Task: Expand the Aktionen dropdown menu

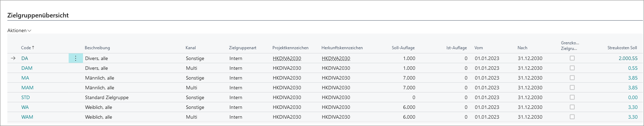Action: [19, 30]
